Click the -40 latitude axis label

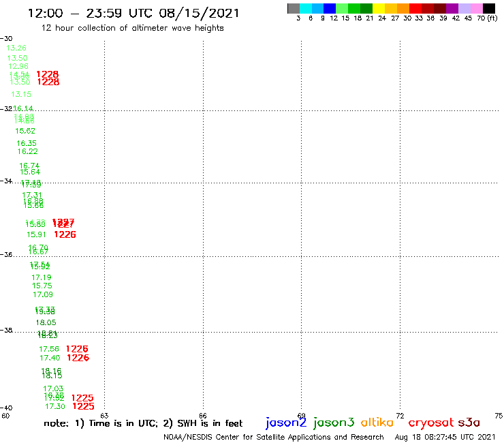tap(6, 408)
